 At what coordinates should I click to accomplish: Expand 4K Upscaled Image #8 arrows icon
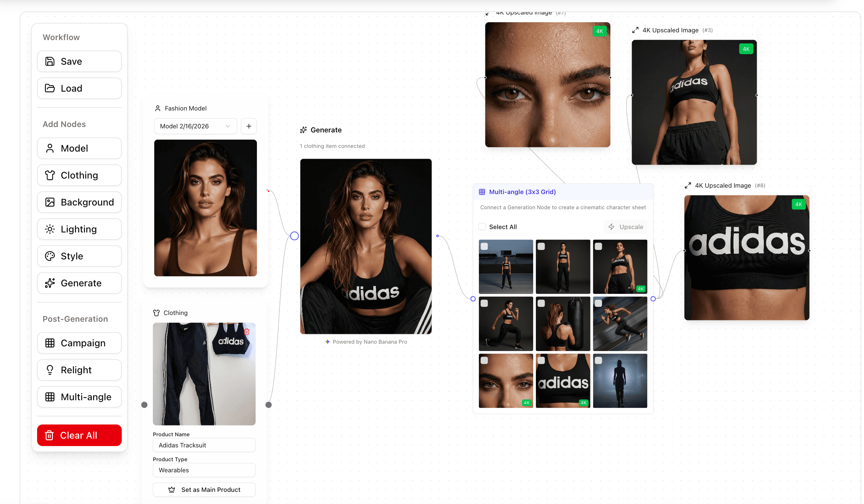click(x=688, y=186)
